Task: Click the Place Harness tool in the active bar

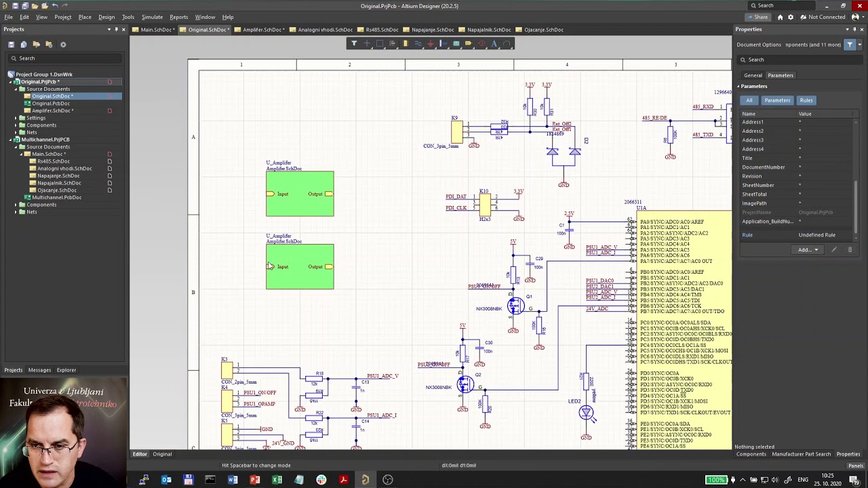Action: click(443, 43)
